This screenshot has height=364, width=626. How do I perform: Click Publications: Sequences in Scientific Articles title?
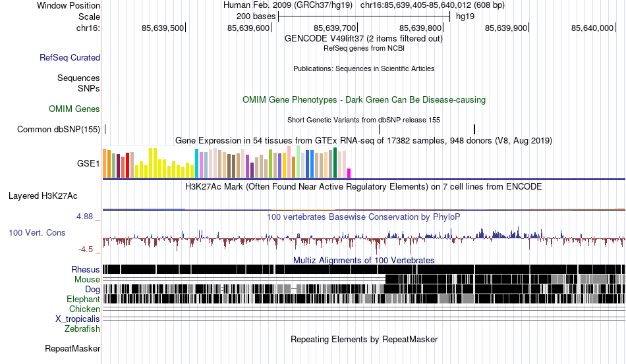364,68
